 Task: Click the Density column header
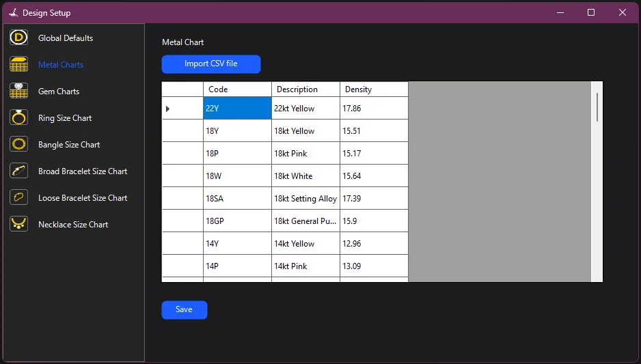tap(373, 89)
